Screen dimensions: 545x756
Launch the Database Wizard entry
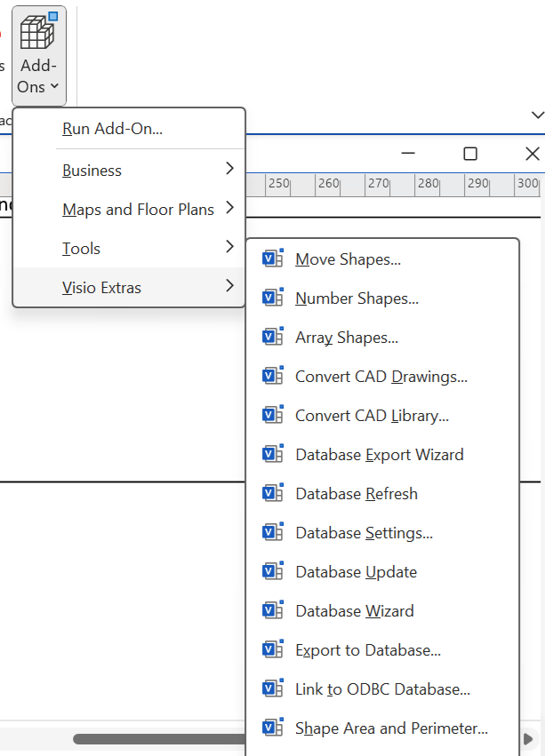pyautogui.click(x=383, y=611)
